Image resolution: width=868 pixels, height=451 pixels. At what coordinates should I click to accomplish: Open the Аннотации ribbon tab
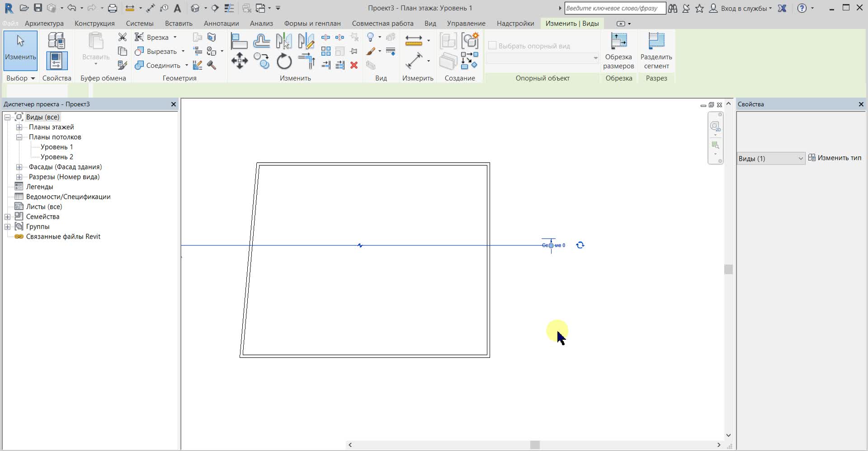221,23
